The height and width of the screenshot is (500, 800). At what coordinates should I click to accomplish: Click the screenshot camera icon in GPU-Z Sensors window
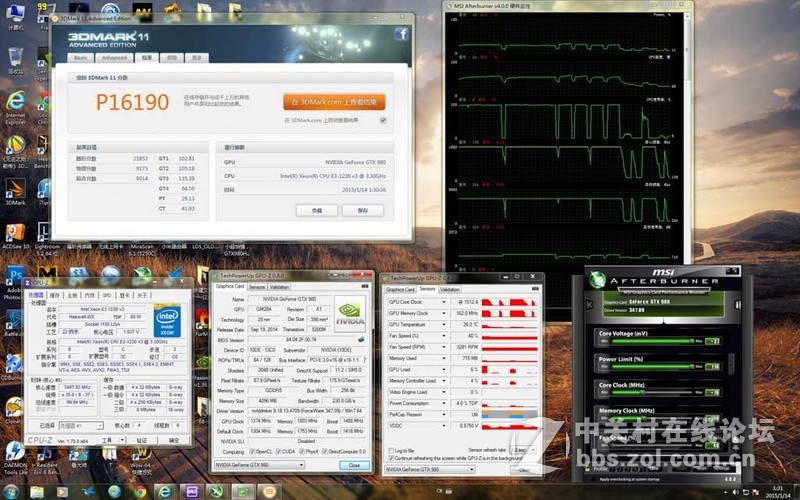(535, 289)
